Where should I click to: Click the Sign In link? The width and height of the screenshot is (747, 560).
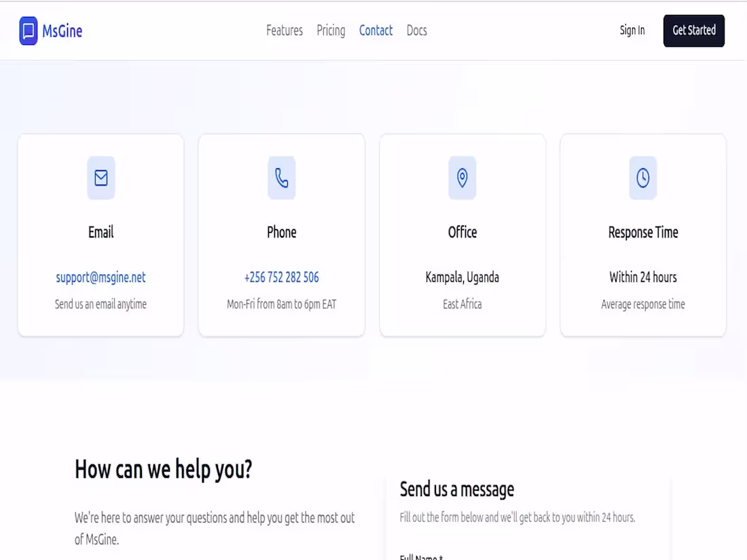pyautogui.click(x=632, y=31)
